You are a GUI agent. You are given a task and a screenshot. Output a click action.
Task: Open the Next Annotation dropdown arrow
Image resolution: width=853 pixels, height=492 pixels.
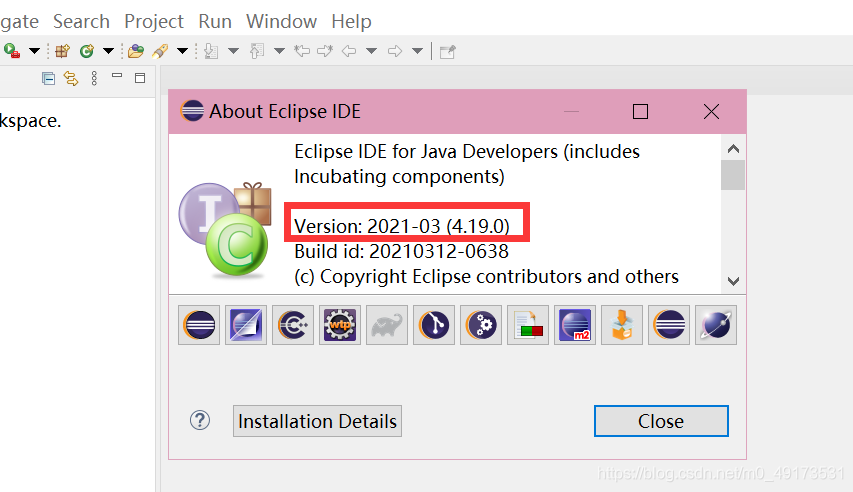point(233,51)
